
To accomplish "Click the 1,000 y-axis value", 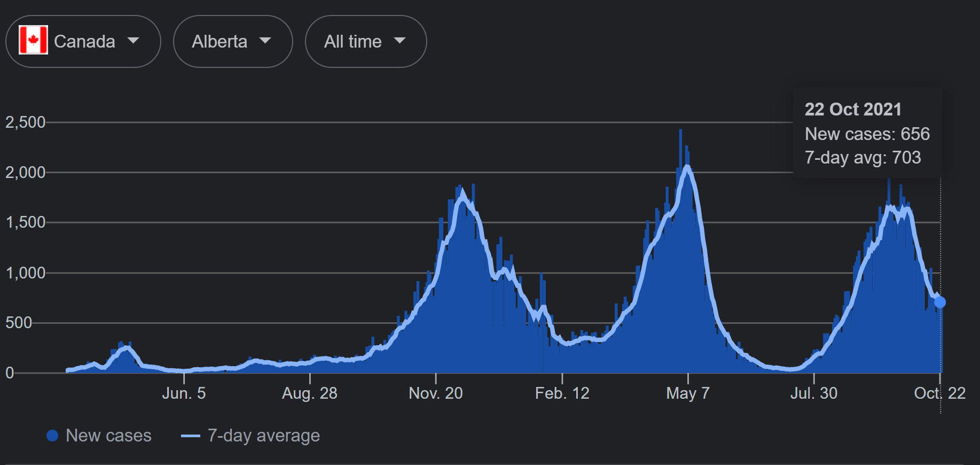I will [26, 273].
